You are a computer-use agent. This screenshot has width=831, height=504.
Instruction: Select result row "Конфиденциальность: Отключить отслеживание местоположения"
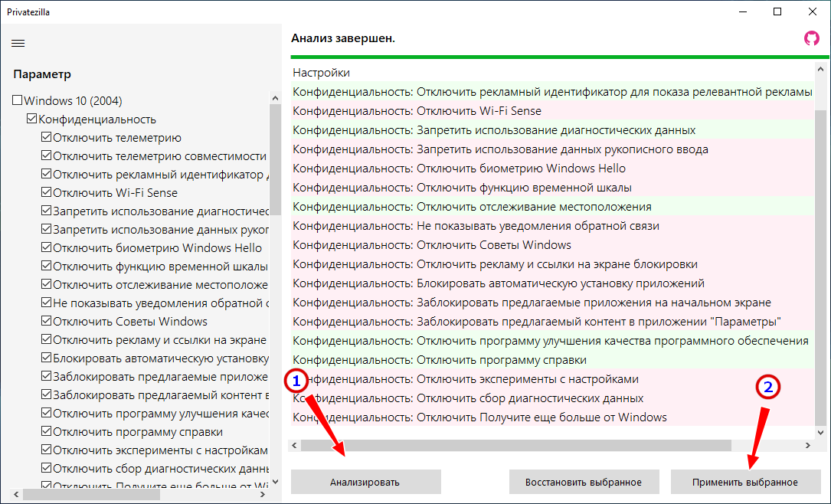click(552, 206)
